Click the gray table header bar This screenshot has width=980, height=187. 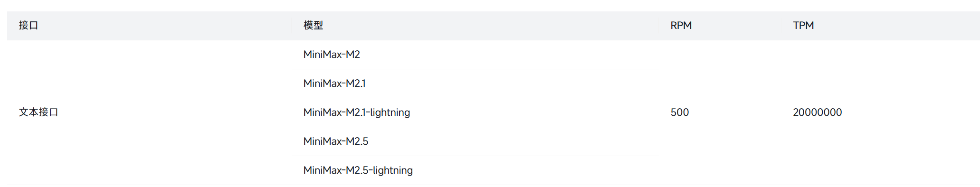pyautogui.click(x=493, y=26)
